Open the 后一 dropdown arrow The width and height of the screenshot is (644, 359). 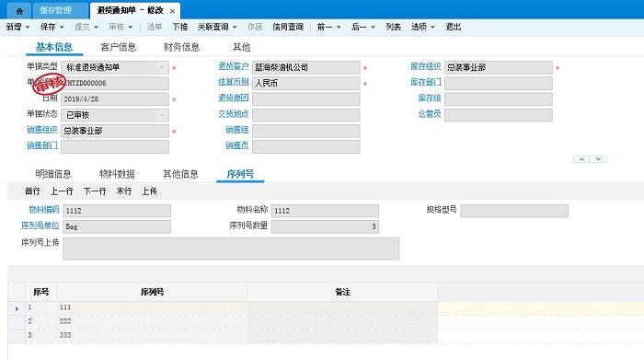[x=374, y=27]
